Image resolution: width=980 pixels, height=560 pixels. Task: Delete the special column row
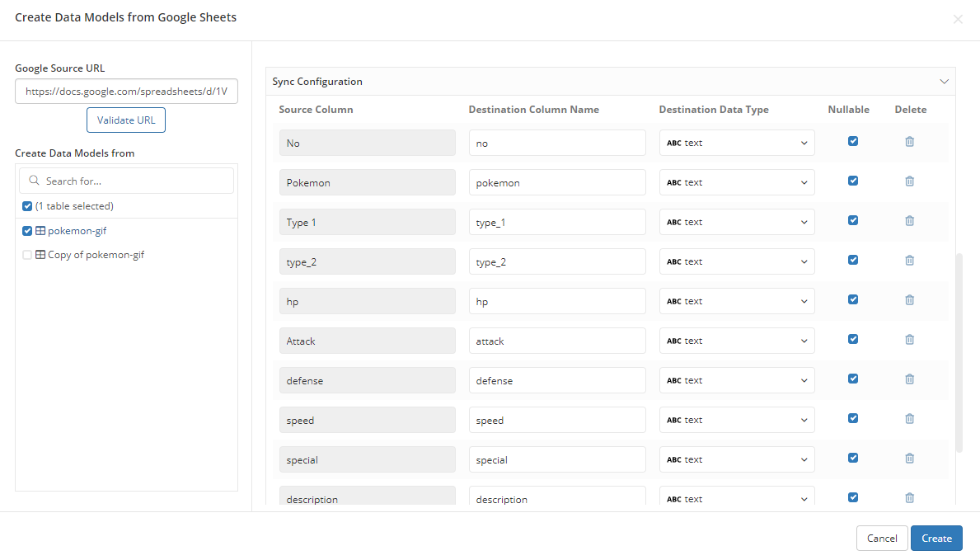909,459
